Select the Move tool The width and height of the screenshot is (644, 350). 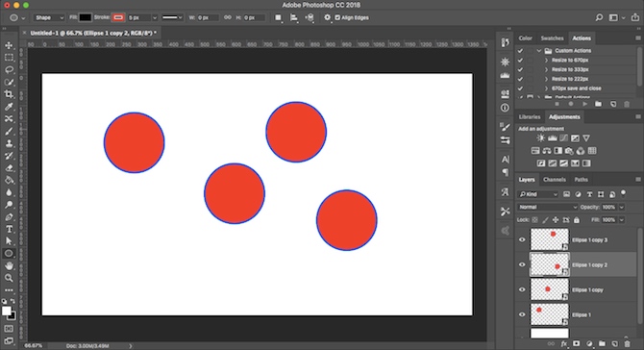[x=9, y=45]
